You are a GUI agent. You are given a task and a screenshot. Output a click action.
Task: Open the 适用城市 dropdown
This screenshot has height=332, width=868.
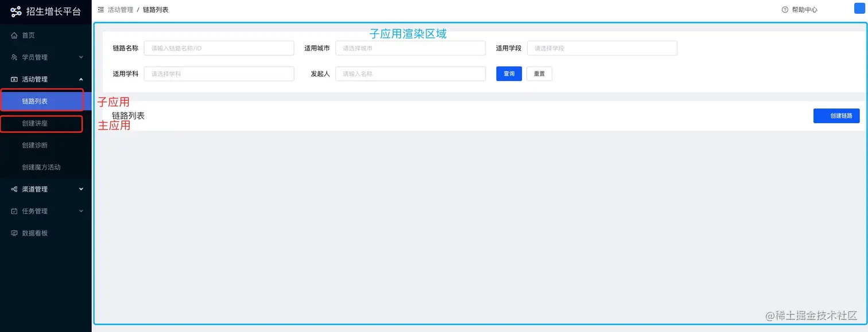pyautogui.click(x=410, y=48)
